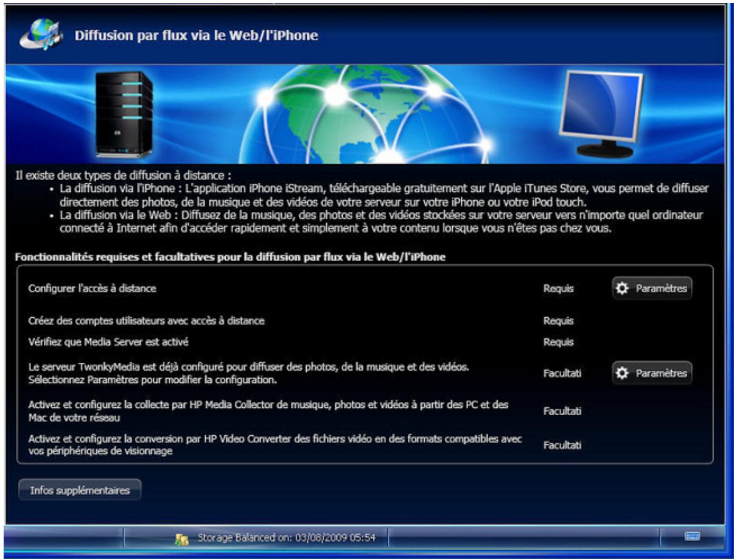This screenshot has width=734, height=560.
Task: Click 'Facultati' next to HP Video Converter row
Action: [562, 446]
